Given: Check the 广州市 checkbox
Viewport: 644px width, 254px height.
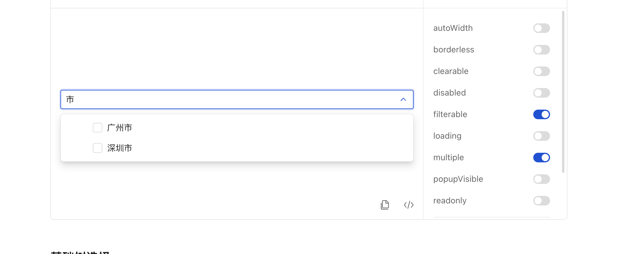Looking at the screenshot, I should click(98, 128).
